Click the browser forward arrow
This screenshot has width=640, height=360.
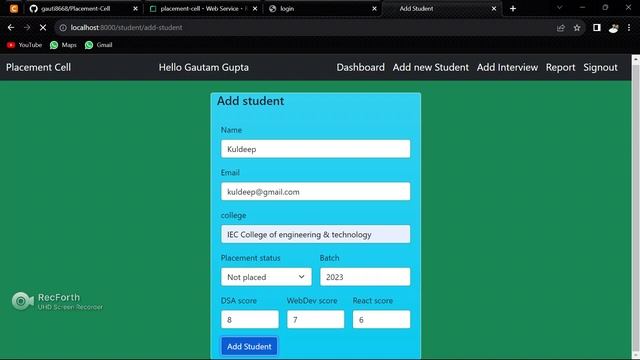[27, 28]
